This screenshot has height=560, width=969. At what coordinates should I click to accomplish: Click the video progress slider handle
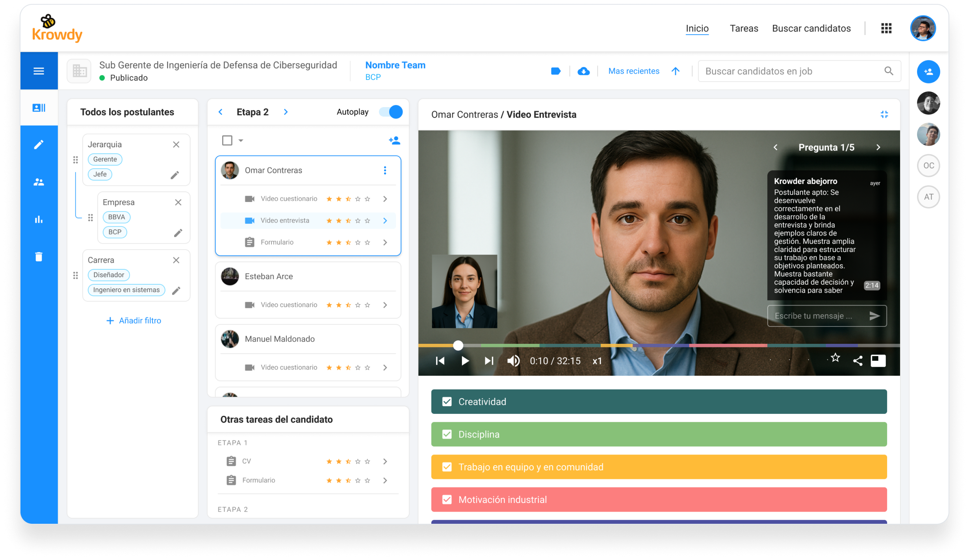pyautogui.click(x=458, y=346)
